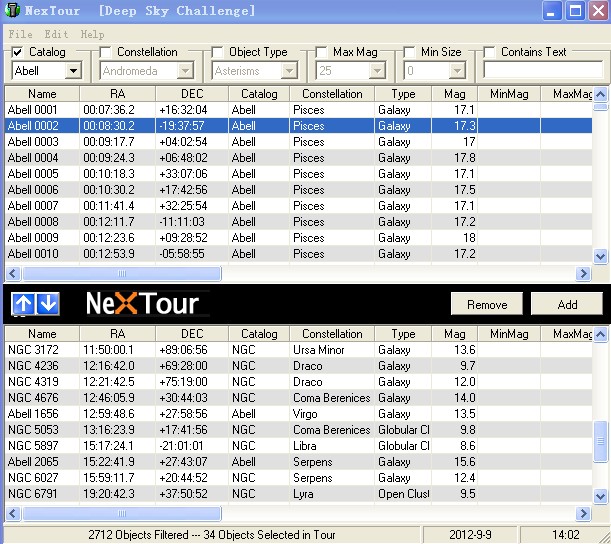Select NGC 5053 in the tour list
The width and height of the screenshot is (611, 544).
[x=298, y=430]
